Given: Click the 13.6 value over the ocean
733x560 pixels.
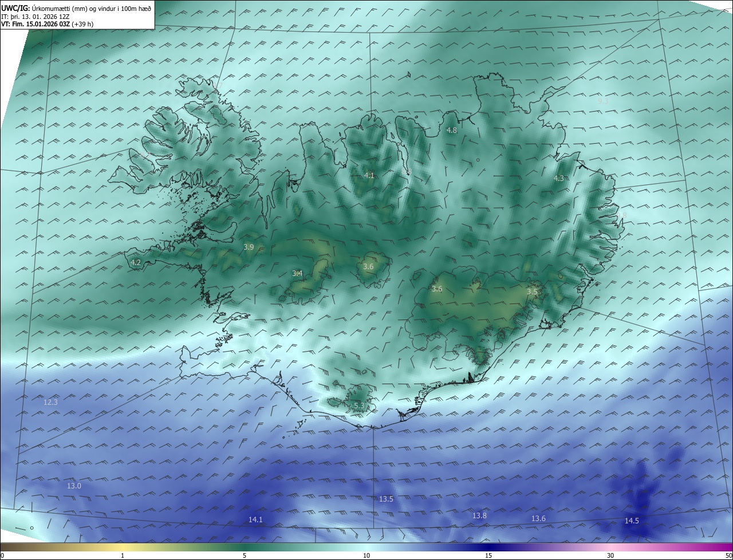Looking at the screenshot, I should 538,519.
